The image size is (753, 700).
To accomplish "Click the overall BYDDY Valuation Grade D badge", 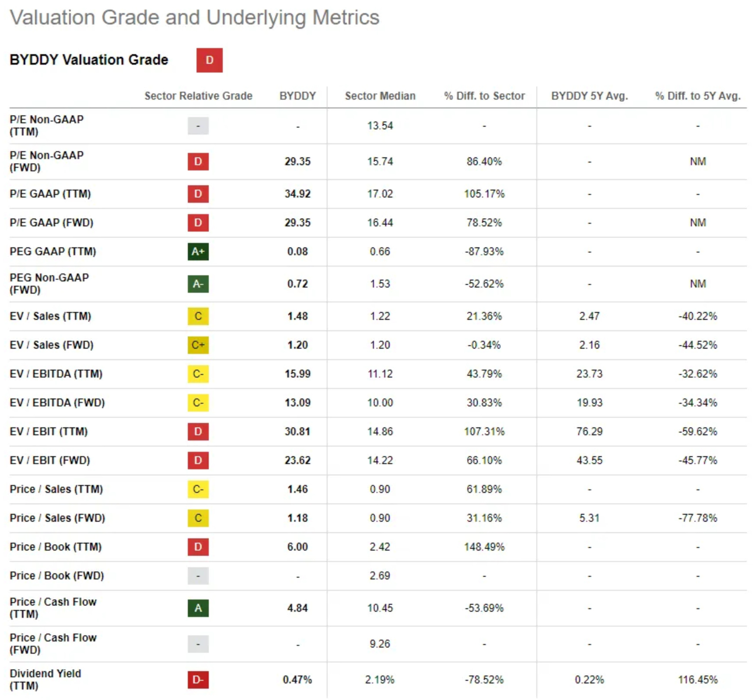I will pyautogui.click(x=209, y=60).
